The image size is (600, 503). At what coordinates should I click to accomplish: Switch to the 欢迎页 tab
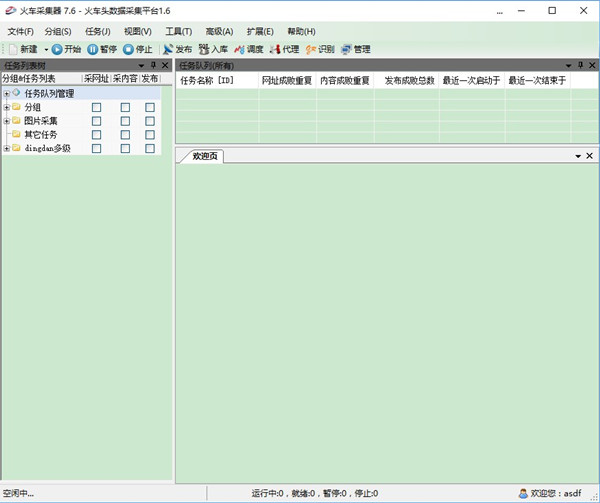205,156
